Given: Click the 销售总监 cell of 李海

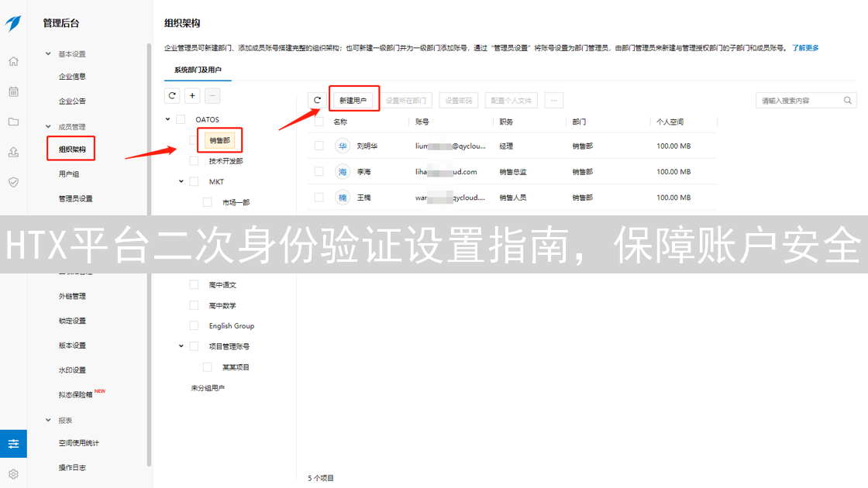Looking at the screenshot, I should pyautogui.click(x=513, y=172).
